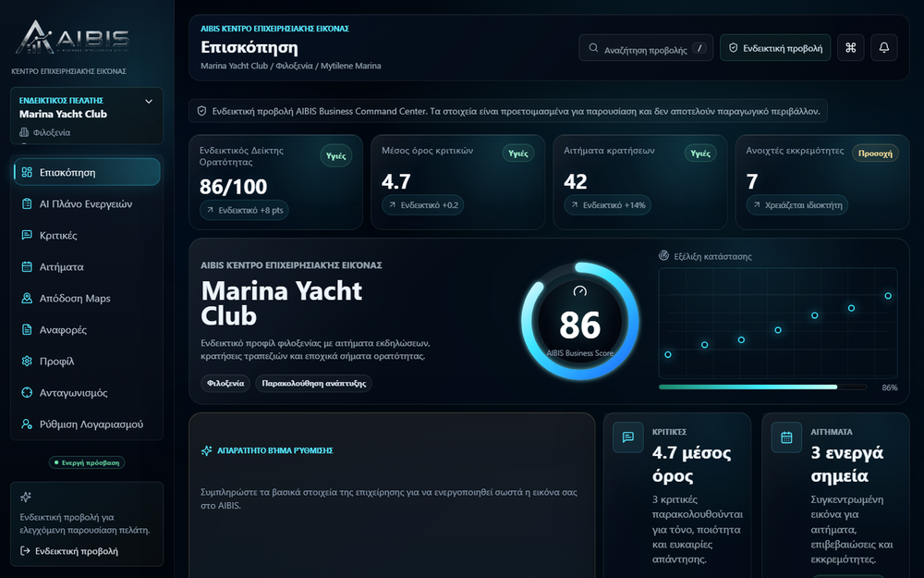The width and height of the screenshot is (924, 578).
Task: Click the exit arrow icon in sidebar footer
Action: point(25,551)
